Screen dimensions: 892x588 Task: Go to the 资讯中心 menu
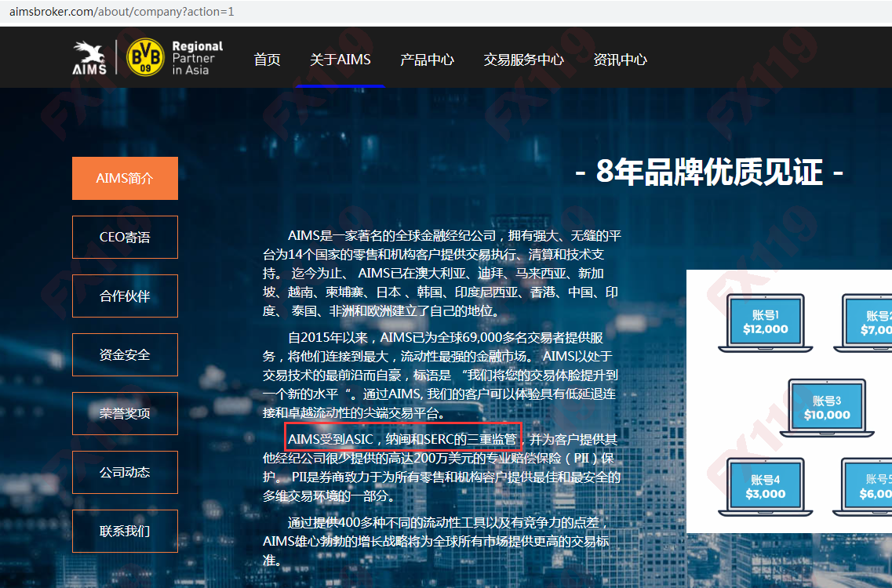point(620,60)
